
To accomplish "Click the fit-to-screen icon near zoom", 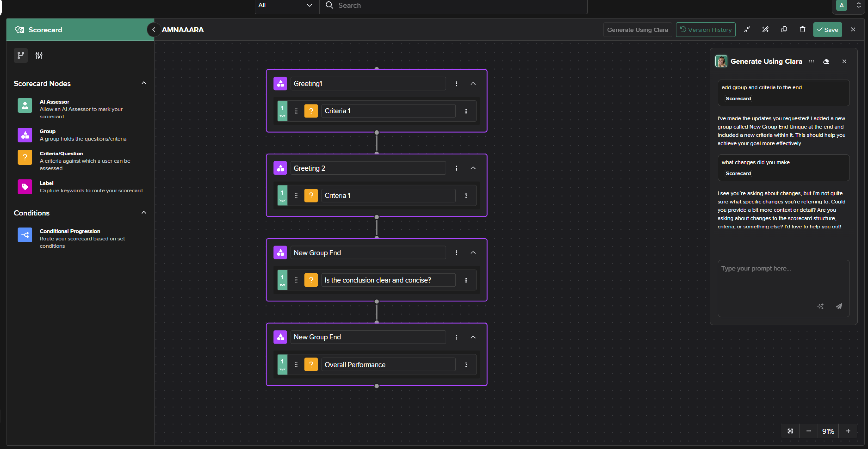I will point(790,431).
